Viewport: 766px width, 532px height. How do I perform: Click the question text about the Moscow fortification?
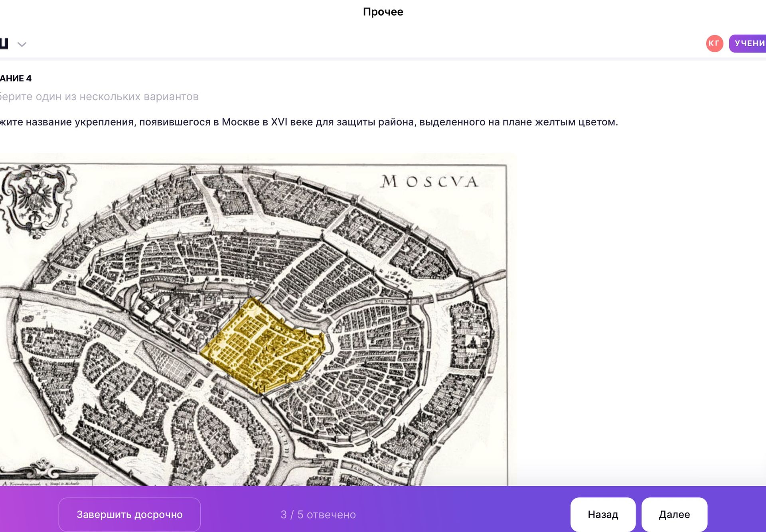point(309,122)
